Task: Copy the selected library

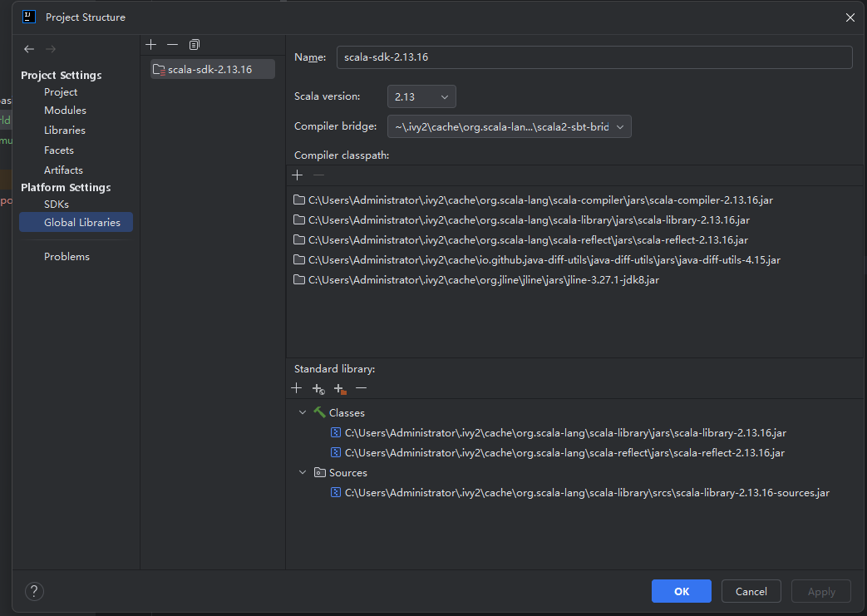Action: click(x=194, y=44)
